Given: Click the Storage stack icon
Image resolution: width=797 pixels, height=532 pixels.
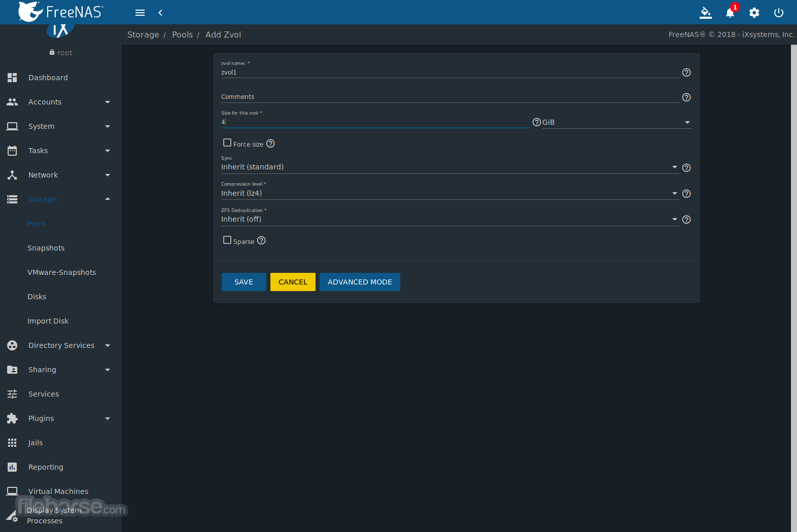Looking at the screenshot, I should point(12,199).
